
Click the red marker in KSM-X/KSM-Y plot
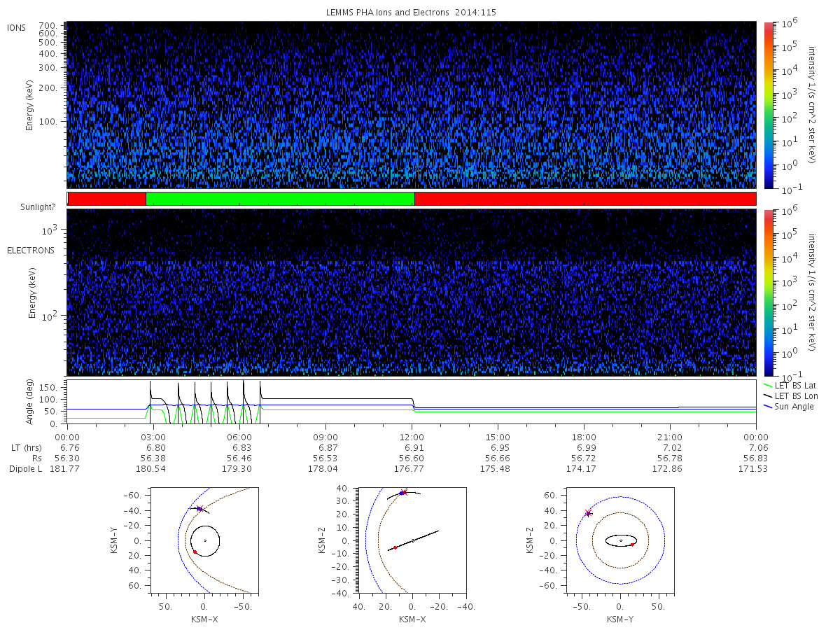pos(195,552)
